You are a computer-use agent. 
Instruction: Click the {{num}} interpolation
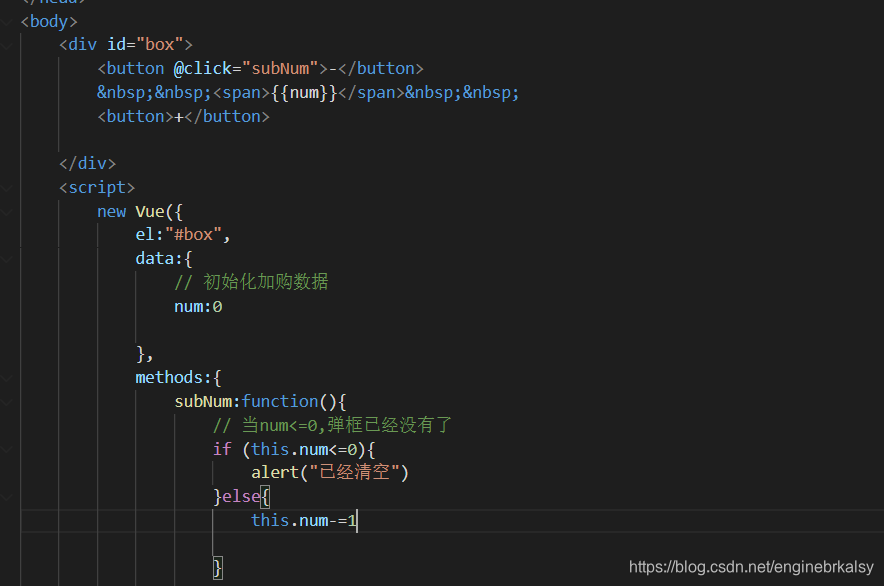point(304,92)
